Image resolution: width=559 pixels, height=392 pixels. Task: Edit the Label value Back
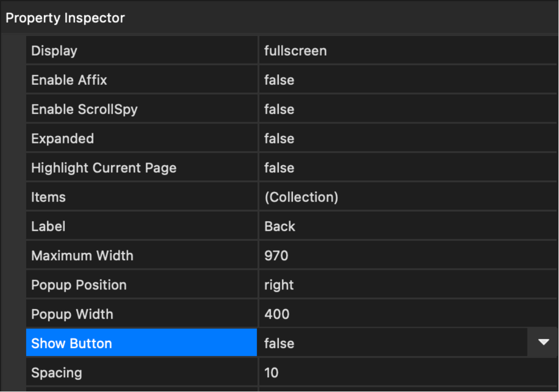pyautogui.click(x=280, y=227)
